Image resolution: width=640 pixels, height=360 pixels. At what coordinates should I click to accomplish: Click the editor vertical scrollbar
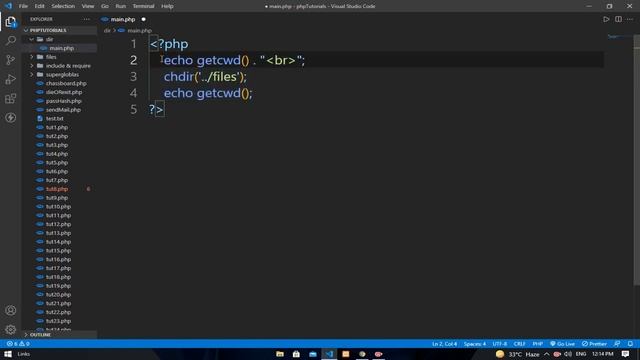(x=637, y=159)
